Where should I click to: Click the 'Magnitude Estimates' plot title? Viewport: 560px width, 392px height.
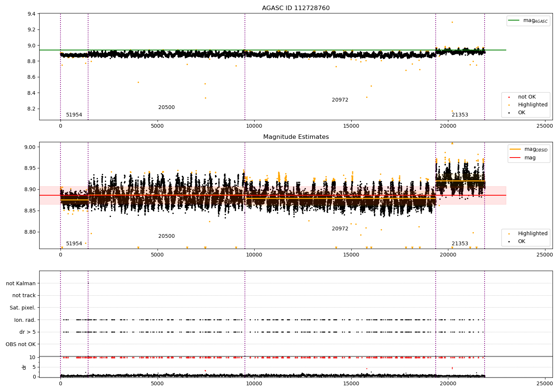[x=296, y=137]
